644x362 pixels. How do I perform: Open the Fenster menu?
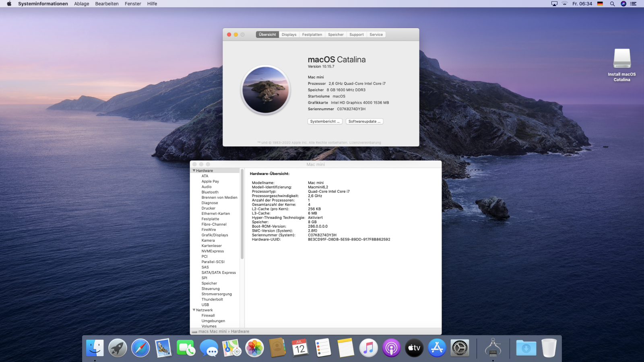(x=133, y=4)
